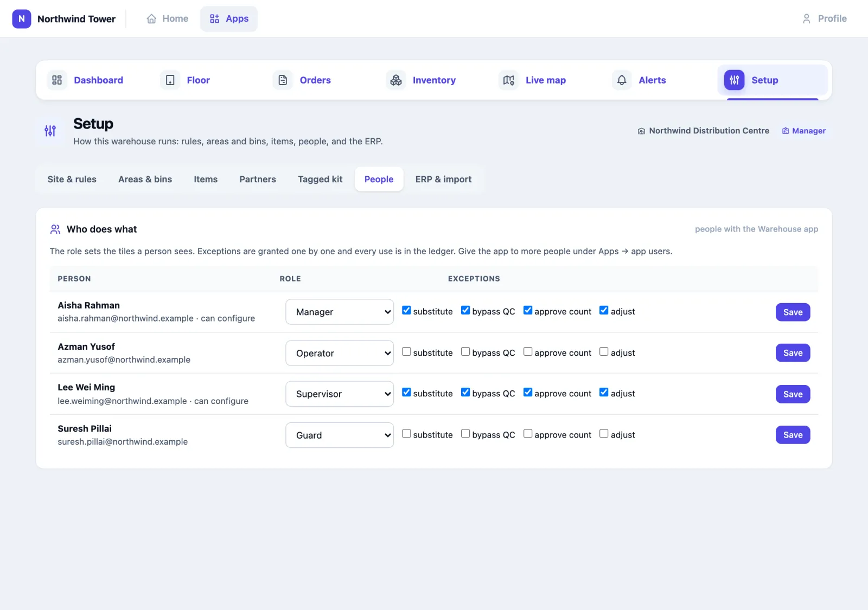This screenshot has height=610, width=868.
Task: Click the people icon beside Who does what
Action: tap(55, 229)
